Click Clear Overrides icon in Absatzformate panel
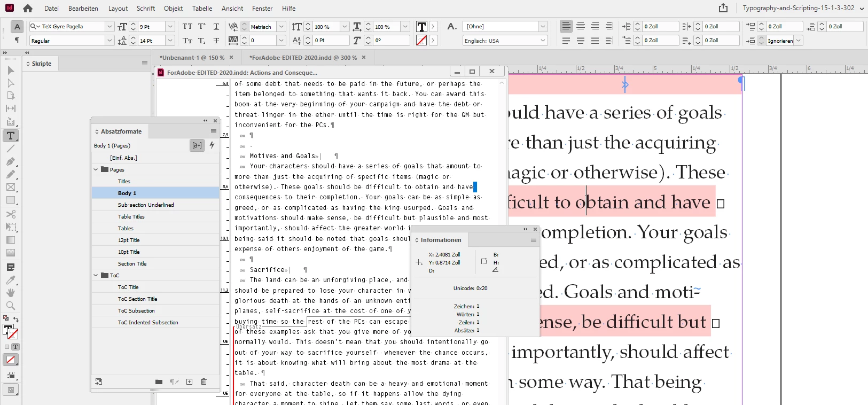Image resolution: width=868 pixels, height=405 pixels. 174,381
